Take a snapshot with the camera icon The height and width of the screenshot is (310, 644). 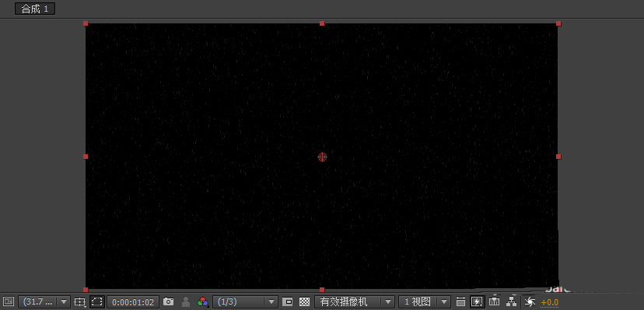click(x=169, y=301)
